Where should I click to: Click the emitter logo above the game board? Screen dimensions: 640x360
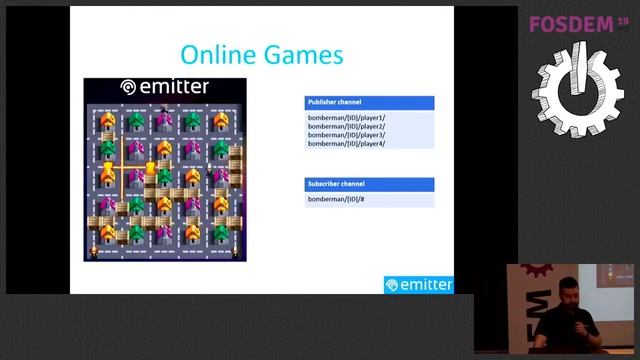coord(164,87)
